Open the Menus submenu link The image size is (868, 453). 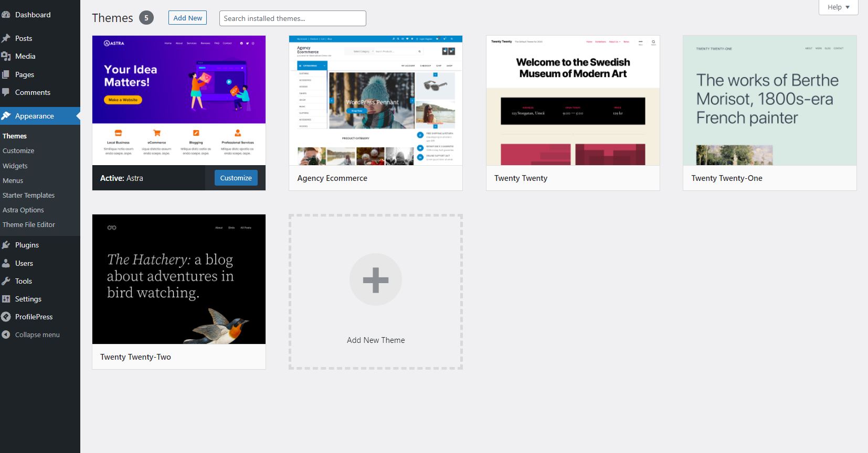[x=13, y=180]
